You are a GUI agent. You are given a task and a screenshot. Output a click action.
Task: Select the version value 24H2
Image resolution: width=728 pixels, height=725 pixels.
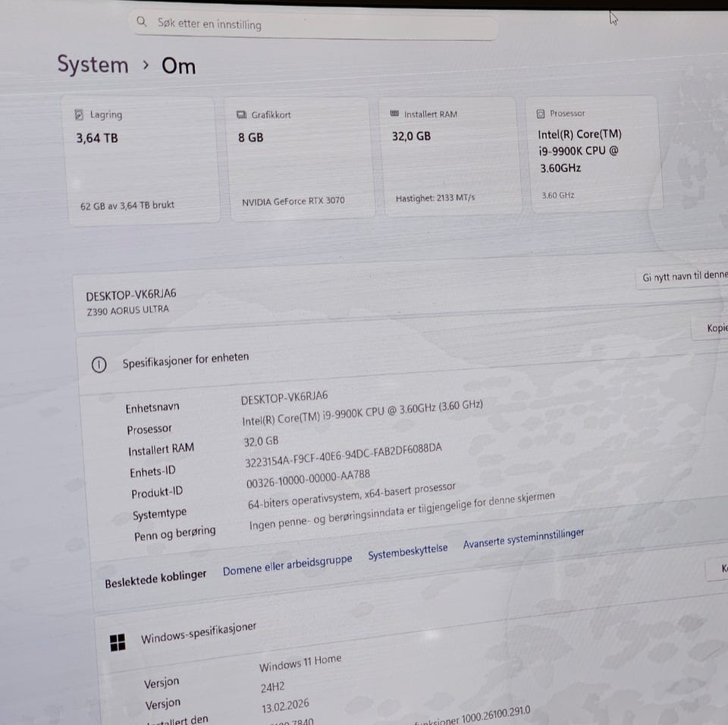(x=272, y=687)
